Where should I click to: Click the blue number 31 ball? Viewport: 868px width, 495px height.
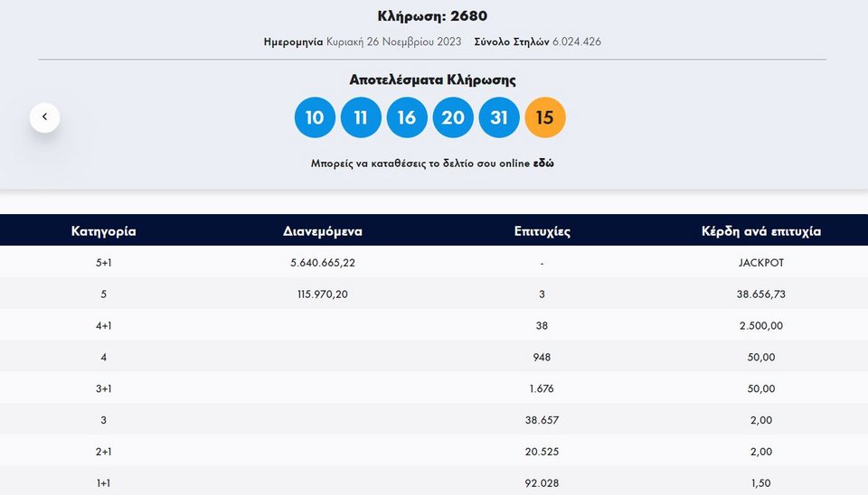[x=499, y=118]
